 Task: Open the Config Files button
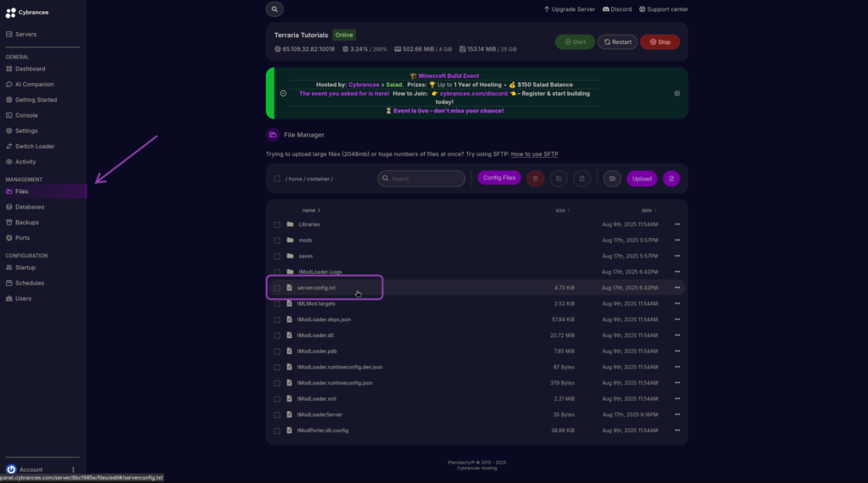pos(499,178)
